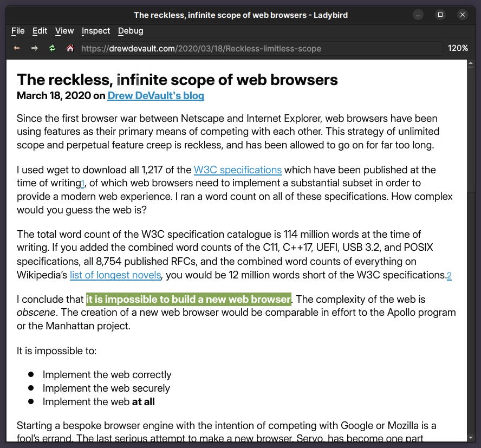Open the File menu
The width and height of the screenshot is (481, 448).
point(18,31)
